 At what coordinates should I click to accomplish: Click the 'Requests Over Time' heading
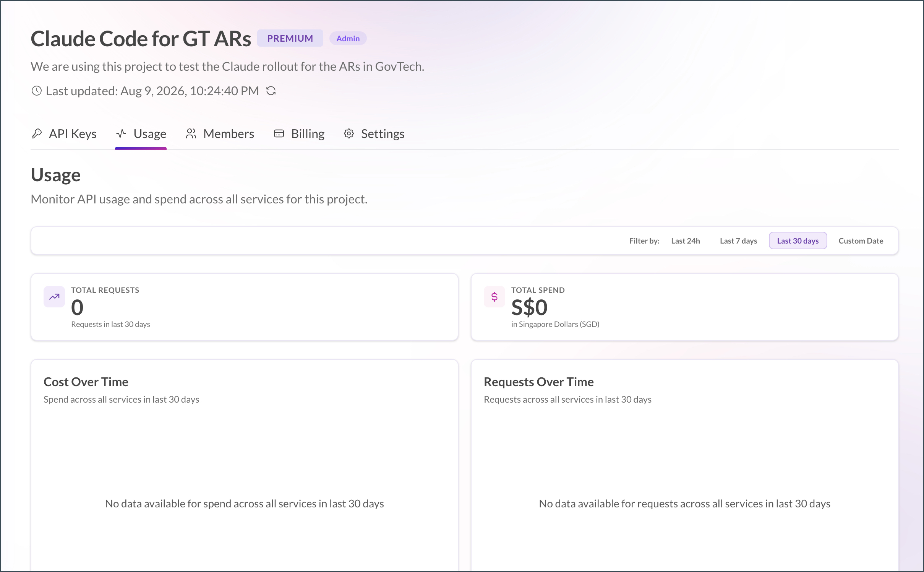(539, 382)
